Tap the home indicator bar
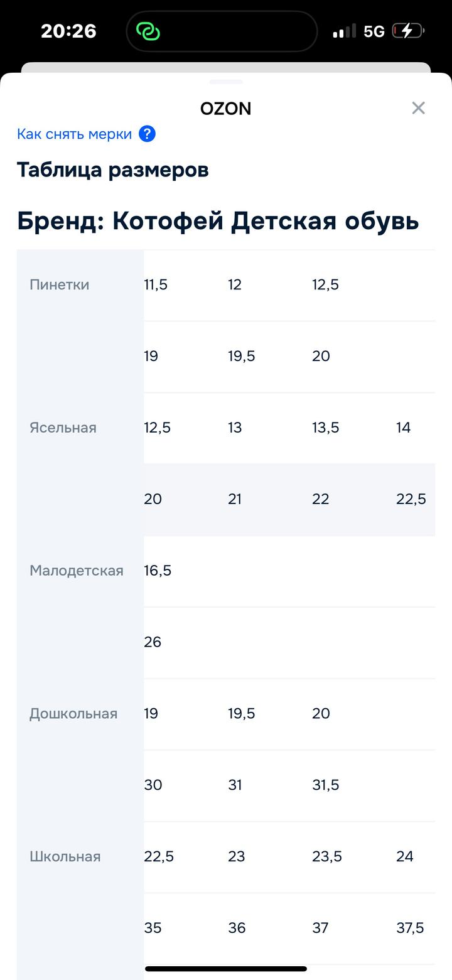Image resolution: width=452 pixels, height=980 pixels. 226,969
